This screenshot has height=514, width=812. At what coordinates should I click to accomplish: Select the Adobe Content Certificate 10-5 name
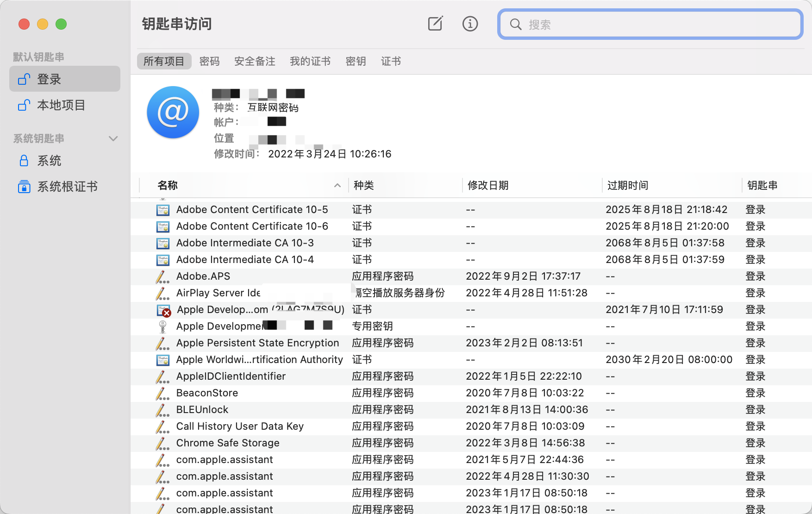[252, 209]
